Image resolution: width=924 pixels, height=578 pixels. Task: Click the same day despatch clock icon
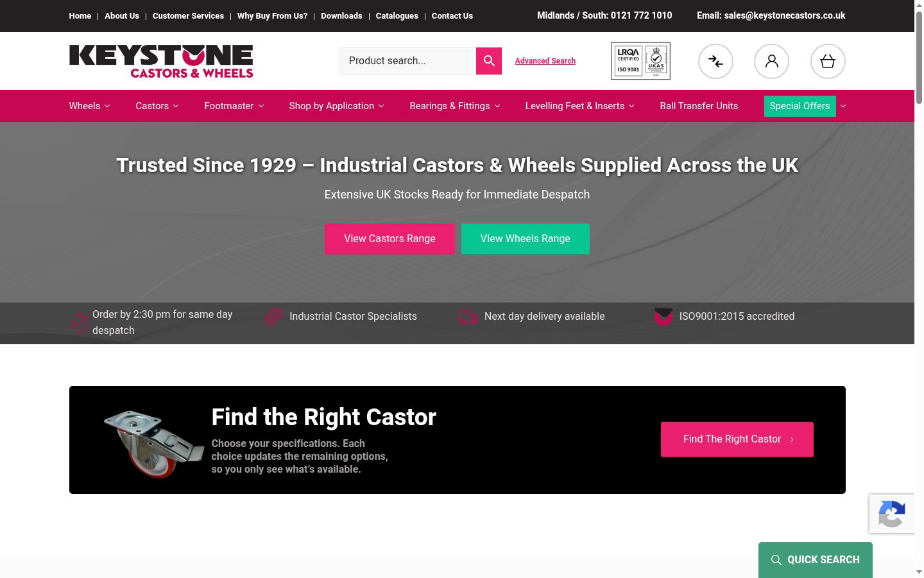pyautogui.click(x=79, y=322)
